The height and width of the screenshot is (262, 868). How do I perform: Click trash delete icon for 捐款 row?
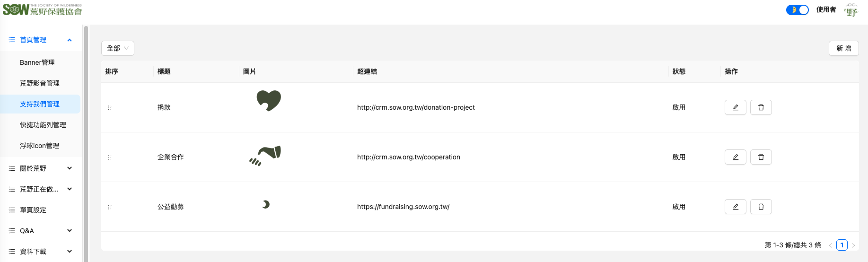click(x=761, y=107)
